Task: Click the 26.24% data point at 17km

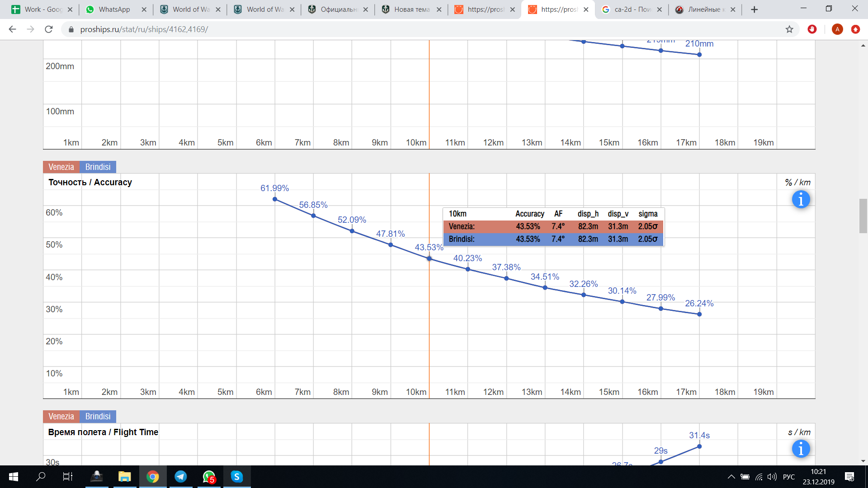Action: pyautogui.click(x=699, y=314)
